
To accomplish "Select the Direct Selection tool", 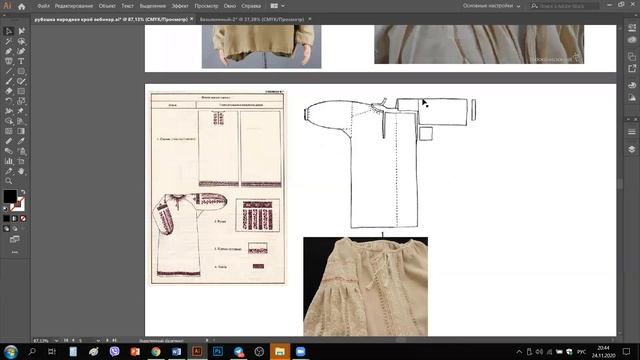I will tap(21, 31).
